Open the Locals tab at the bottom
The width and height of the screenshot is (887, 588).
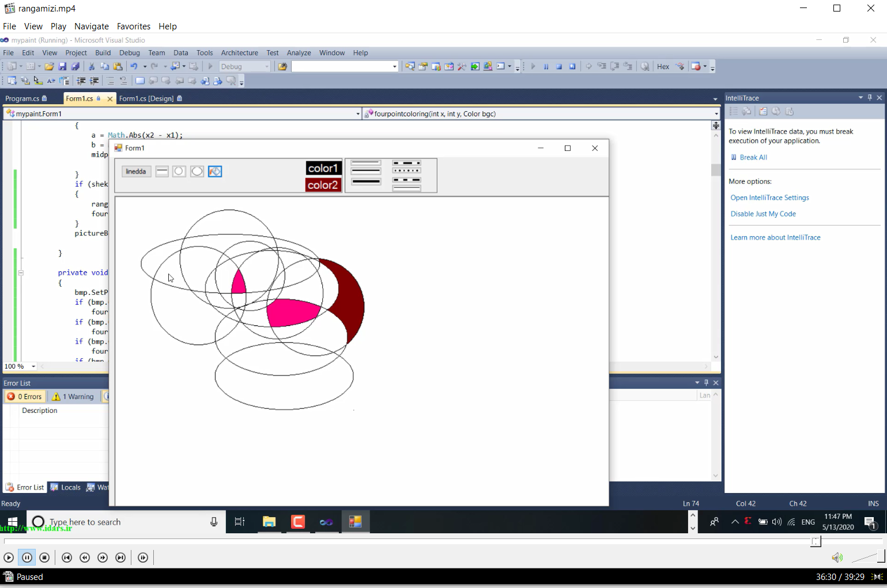[x=65, y=487]
